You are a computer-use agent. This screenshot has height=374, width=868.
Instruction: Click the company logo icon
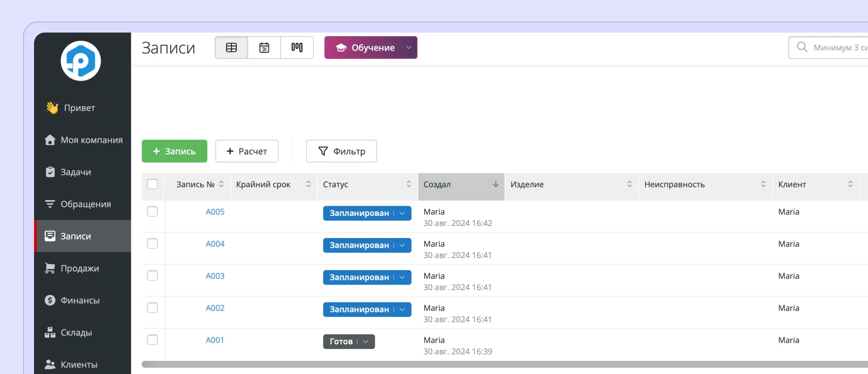tap(80, 61)
